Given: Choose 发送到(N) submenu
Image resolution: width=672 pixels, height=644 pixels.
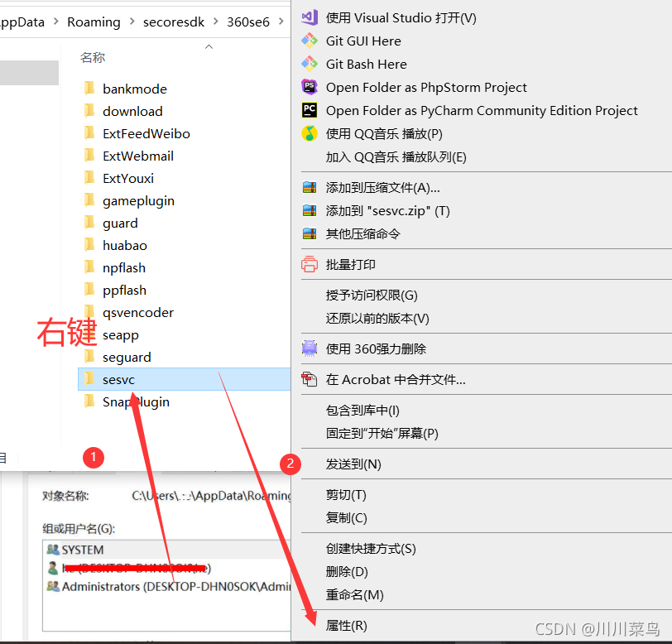Looking at the screenshot, I should [353, 464].
